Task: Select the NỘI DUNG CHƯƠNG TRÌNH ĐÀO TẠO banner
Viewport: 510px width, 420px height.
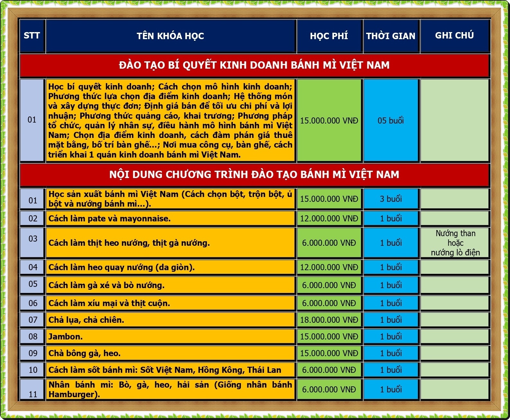Action: coord(254,175)
